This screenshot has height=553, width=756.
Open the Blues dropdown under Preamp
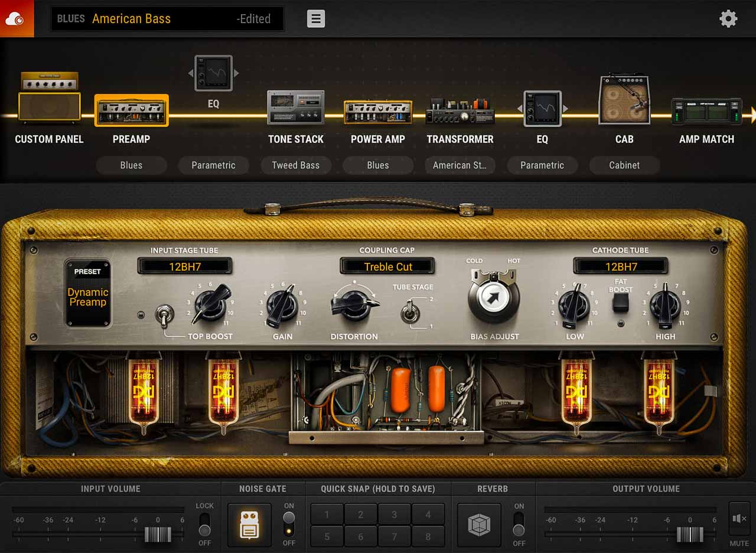[131, 165]
